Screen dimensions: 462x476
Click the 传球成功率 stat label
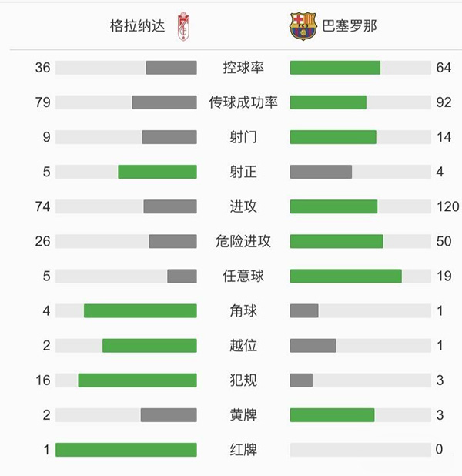243,102
